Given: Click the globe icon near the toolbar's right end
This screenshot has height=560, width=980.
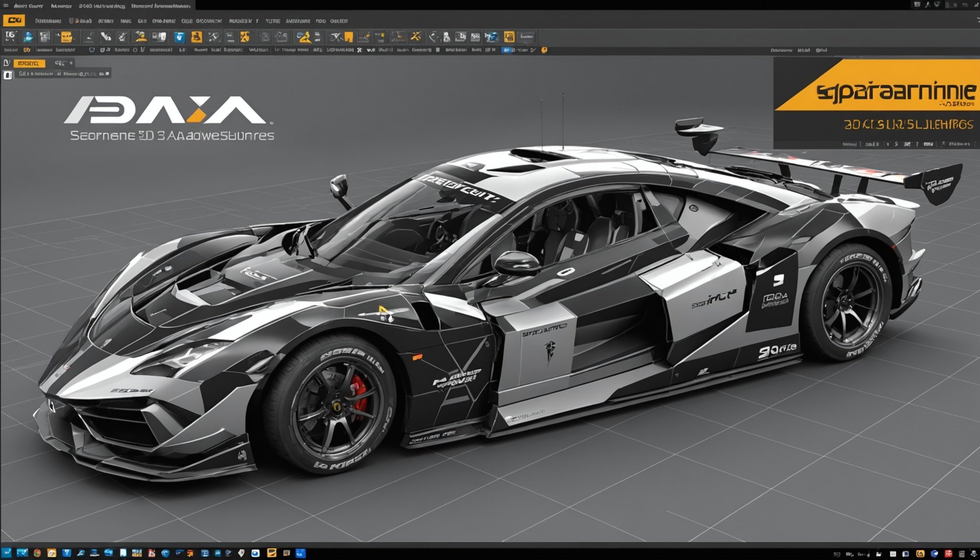Looking at the screenshot, I should point(491,37).
